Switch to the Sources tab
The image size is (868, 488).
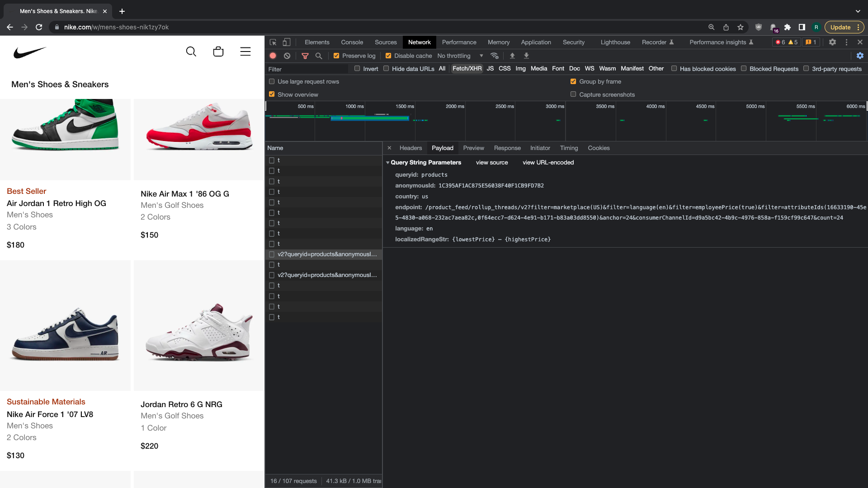pyautogui.click(x=386, y=42)
